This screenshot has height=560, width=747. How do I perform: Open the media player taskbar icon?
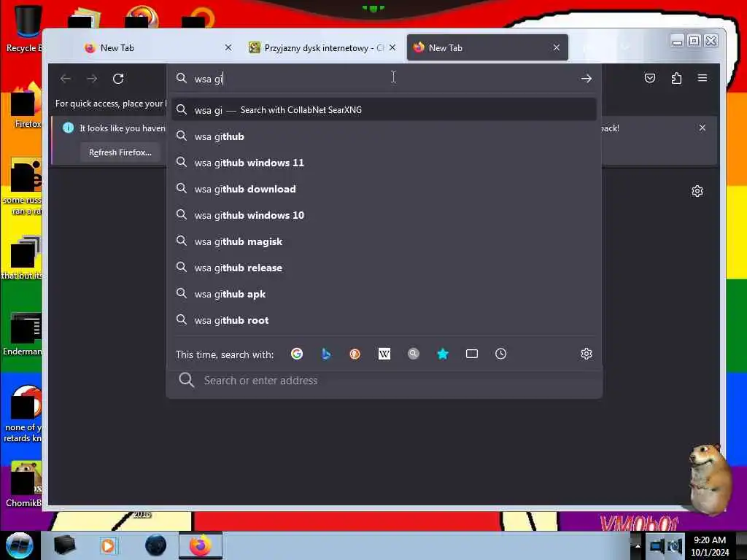pyautogui.click(x=108, y=545)
